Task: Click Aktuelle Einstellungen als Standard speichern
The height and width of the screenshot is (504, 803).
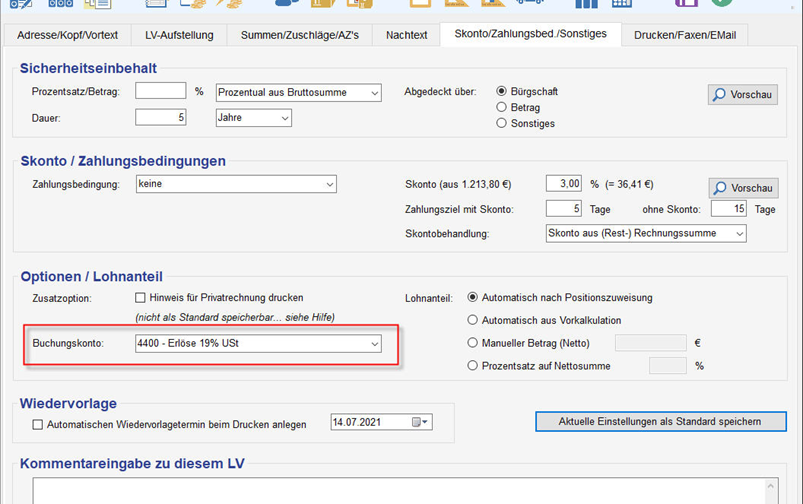Action: click(661, 422)
